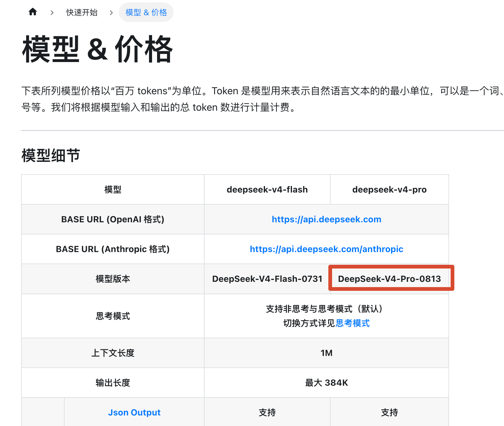Click the 思考模式 row label
The height and width of the screenshot is (426, 504).
coord(113,316)
